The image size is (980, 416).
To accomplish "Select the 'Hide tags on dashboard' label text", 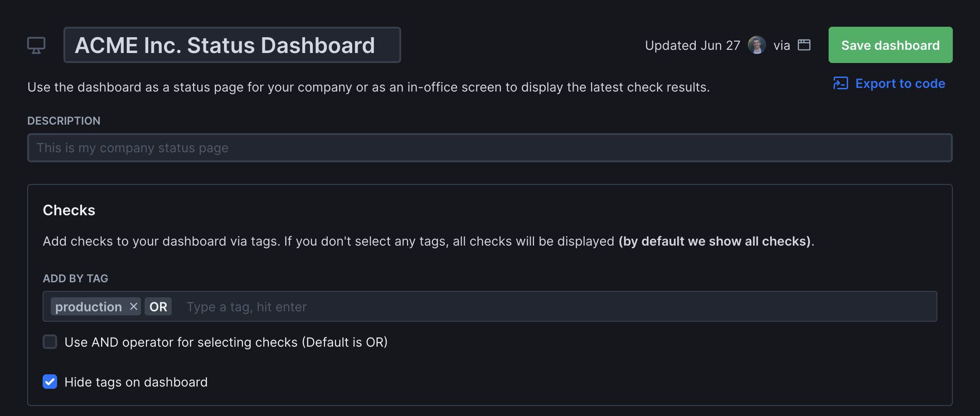I will coord(136,382).
